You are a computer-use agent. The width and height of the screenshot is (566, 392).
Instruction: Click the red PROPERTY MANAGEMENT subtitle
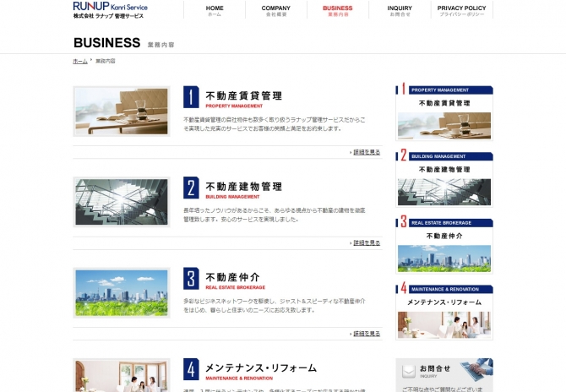(x=234, y=106)
